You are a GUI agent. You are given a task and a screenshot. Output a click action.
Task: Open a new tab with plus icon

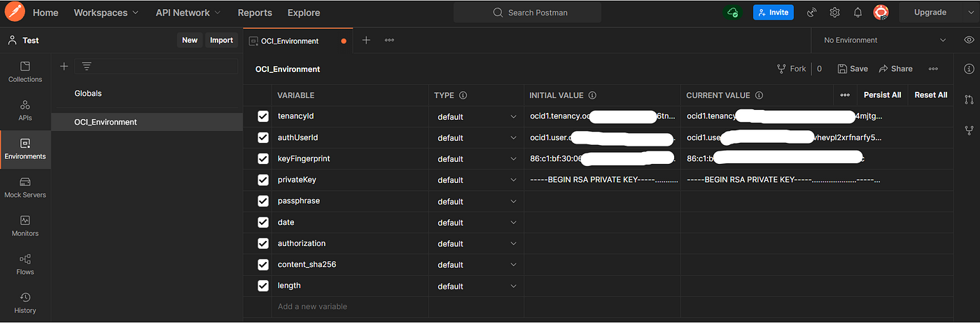pyautogui.click(x=366, y=40)
